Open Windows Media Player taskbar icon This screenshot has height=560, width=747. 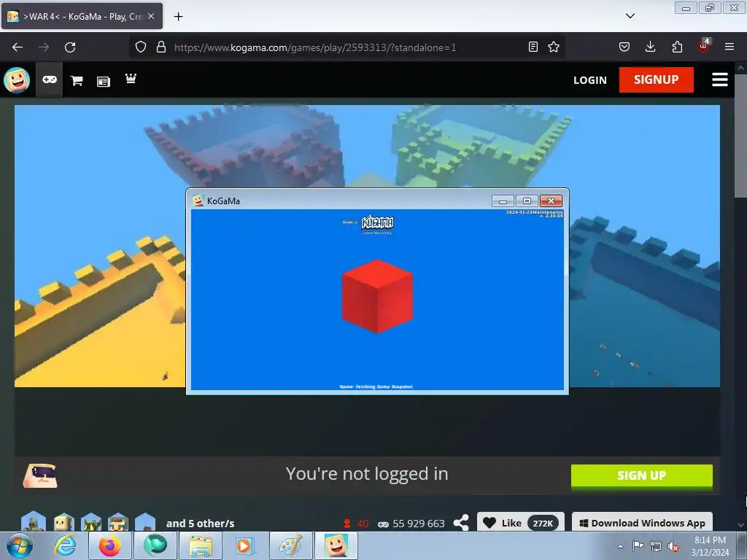coord(245,545)
